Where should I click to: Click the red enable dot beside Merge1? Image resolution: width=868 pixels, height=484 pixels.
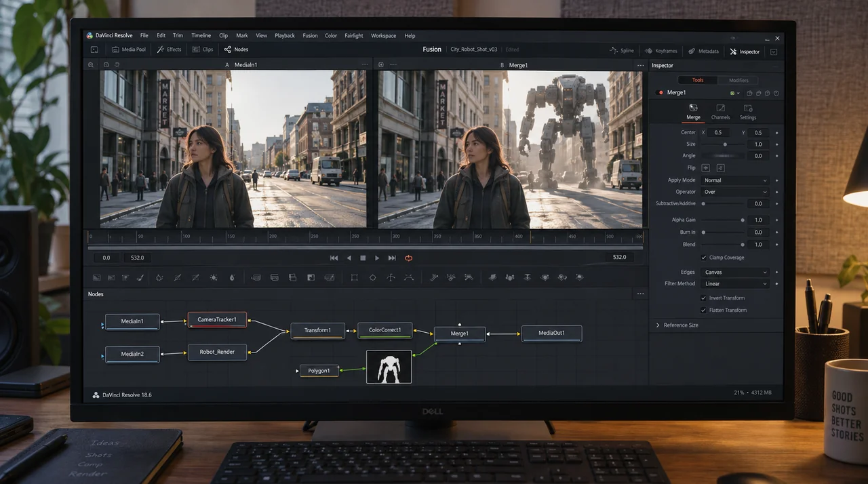click(660, 92)
